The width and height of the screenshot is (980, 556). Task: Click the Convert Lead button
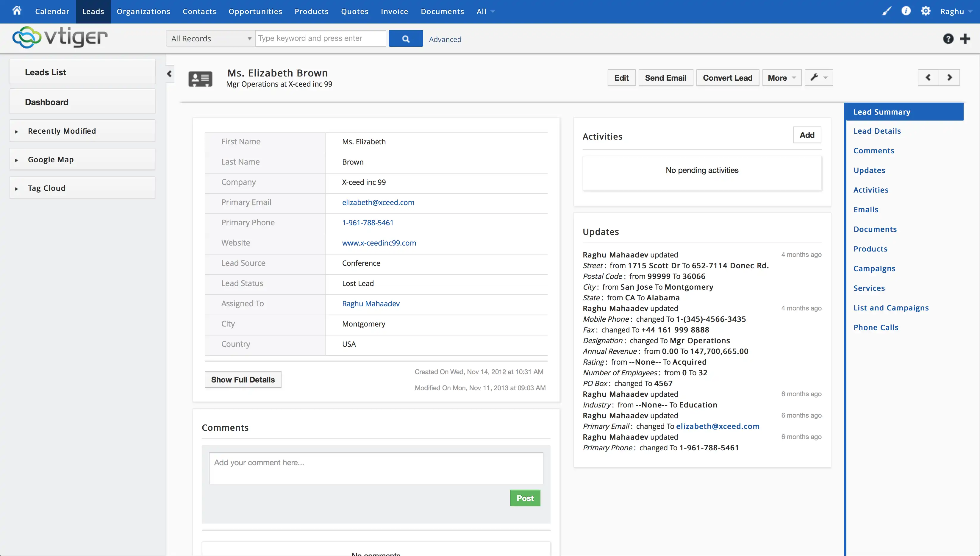727,77
